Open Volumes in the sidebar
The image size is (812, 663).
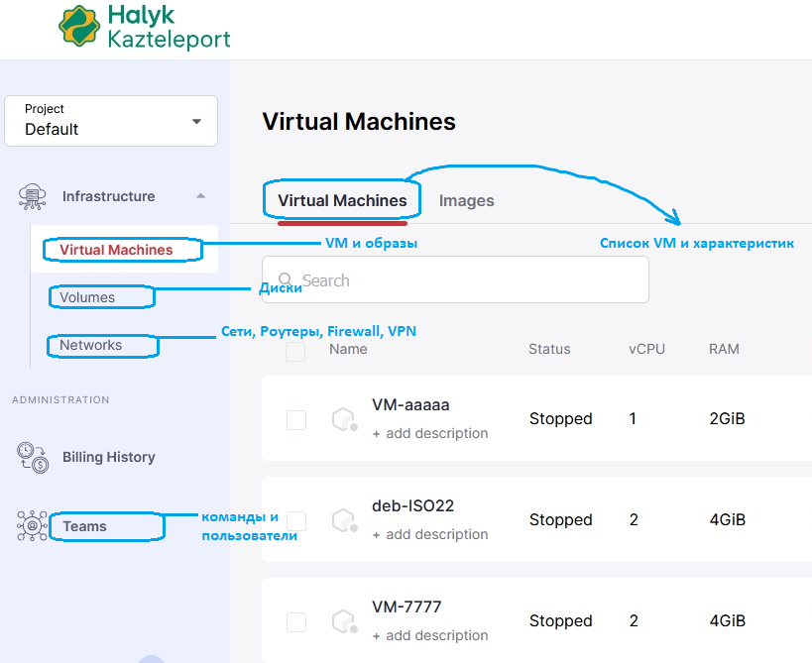(x=87, y=297)
